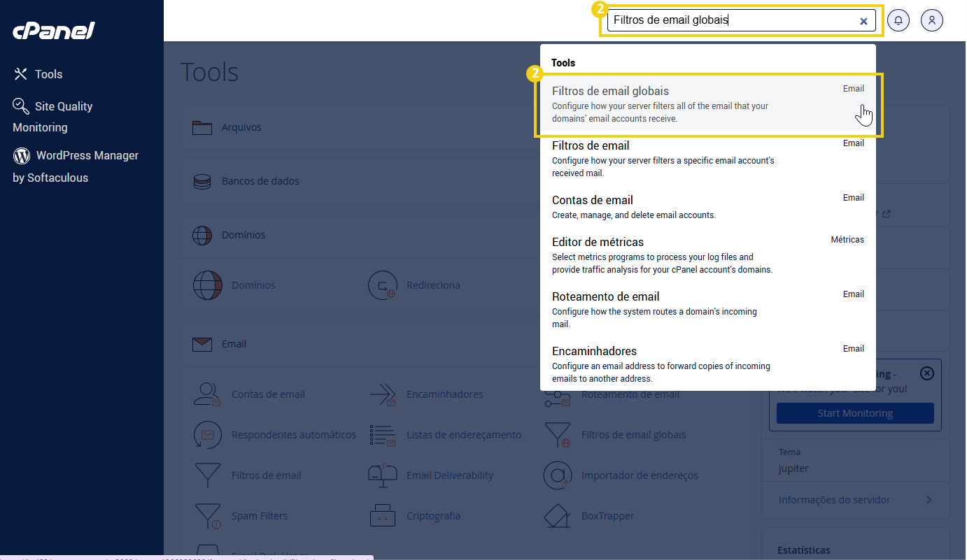Open the Spam Filters icon
967x560 pixels.
click(x=207, y=515)
